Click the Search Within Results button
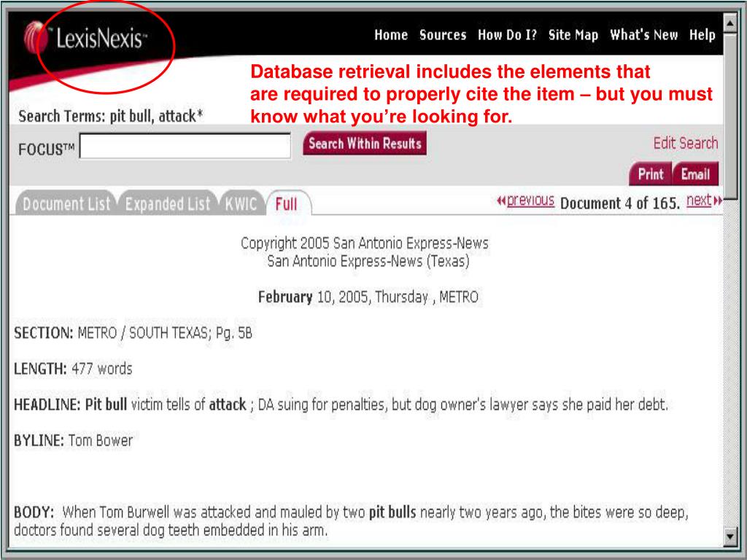The height and width of the screenshot is (560, 747). coord(365,144)
